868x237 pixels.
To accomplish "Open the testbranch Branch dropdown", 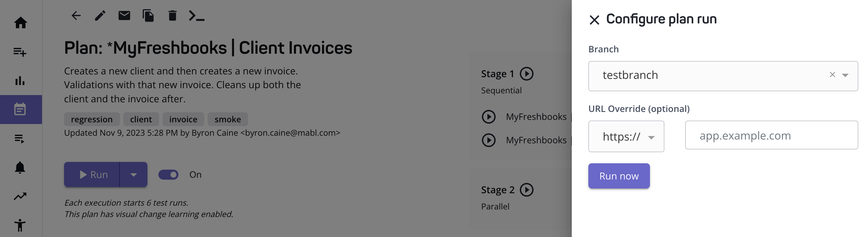I will tap(845, 75).
